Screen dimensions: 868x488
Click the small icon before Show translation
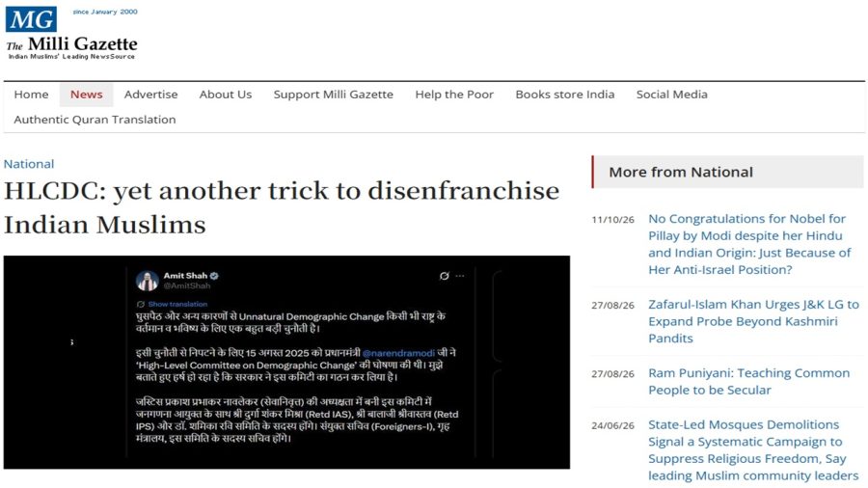pos(141,305)
